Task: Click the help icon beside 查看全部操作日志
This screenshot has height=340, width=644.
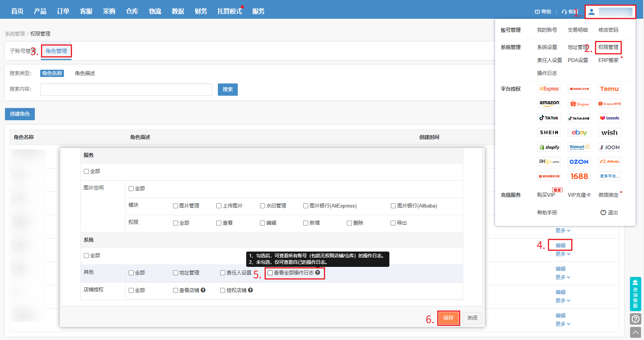Action: click(x=317, y=273)
